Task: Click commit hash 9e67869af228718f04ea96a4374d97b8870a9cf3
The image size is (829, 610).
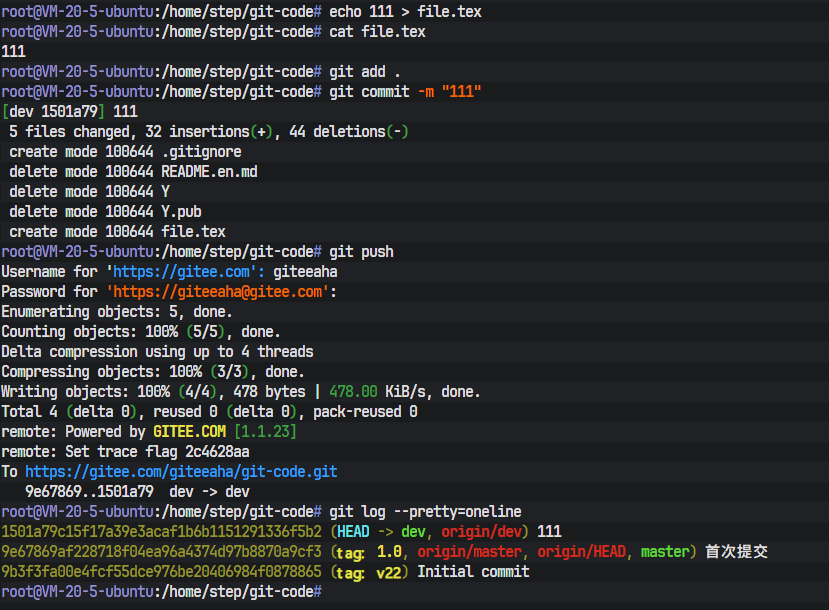Action: [161, 551]
